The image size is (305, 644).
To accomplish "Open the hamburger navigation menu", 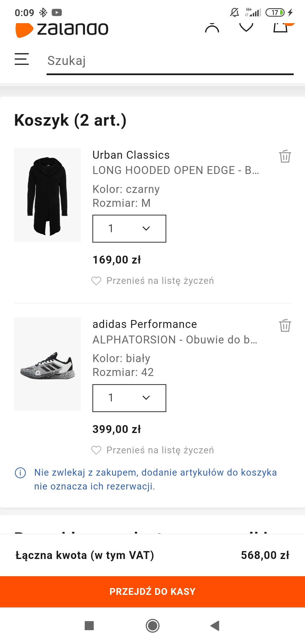I will point(22,59).
